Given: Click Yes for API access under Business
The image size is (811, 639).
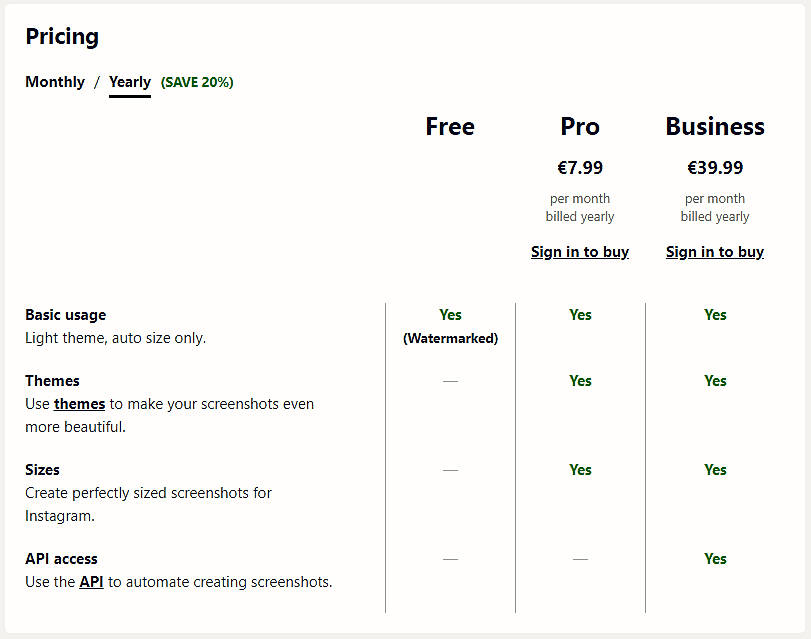Looking at the screenshot, I should [715, 559].
